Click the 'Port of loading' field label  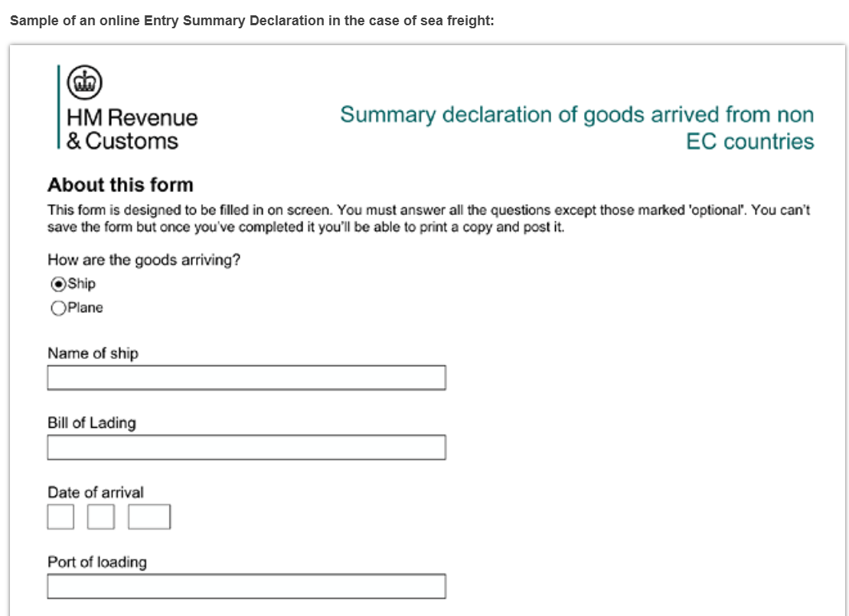pyautogui.click(x=96, y=562)
